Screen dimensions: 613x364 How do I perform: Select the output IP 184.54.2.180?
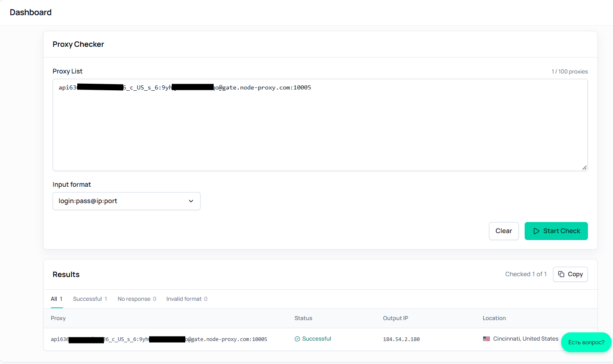pos(401,339)
